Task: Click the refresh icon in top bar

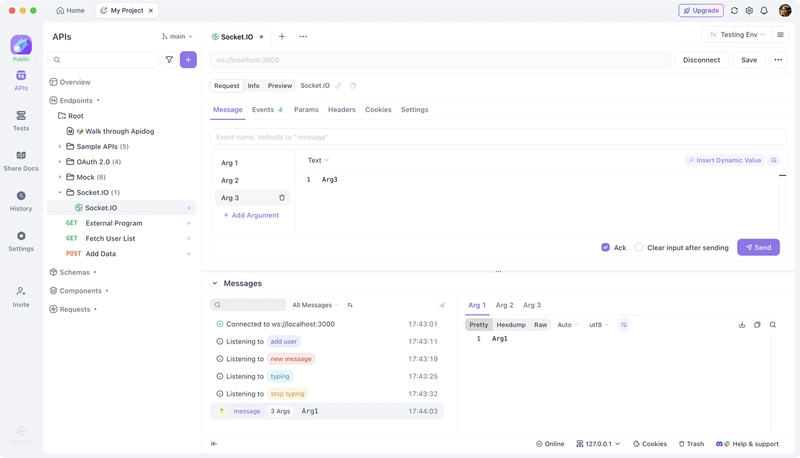Action: pos(734,10)
